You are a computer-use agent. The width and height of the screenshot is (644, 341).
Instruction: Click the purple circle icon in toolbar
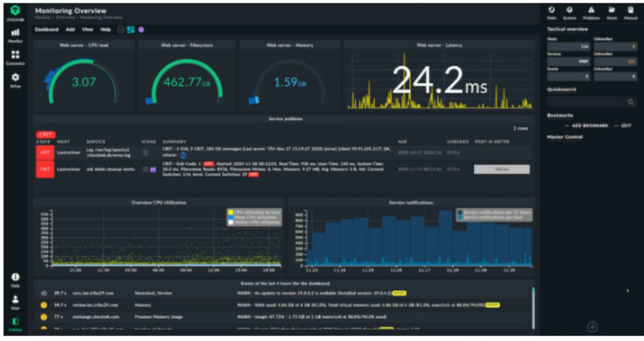coord(141,30)
